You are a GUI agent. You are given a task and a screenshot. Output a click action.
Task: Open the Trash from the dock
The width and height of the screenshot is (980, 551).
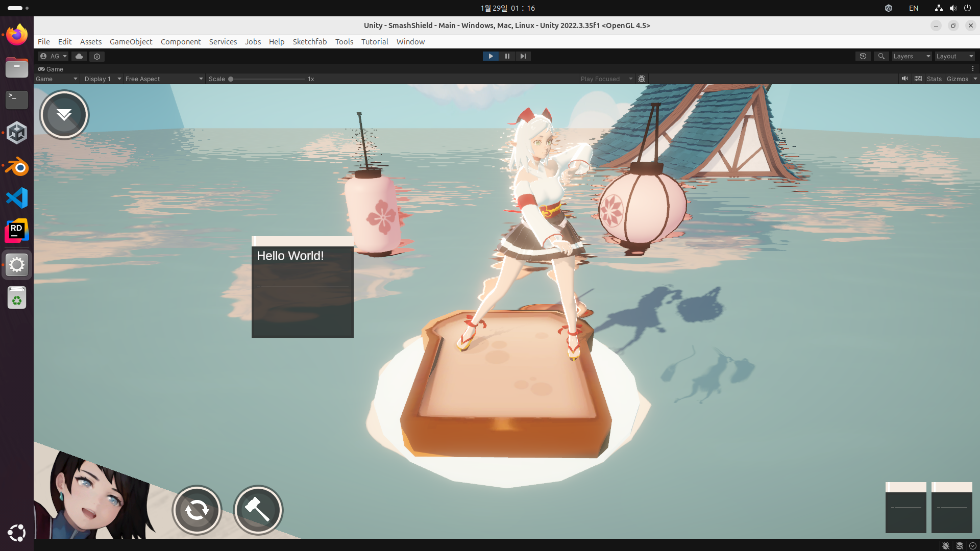(17, 297)
